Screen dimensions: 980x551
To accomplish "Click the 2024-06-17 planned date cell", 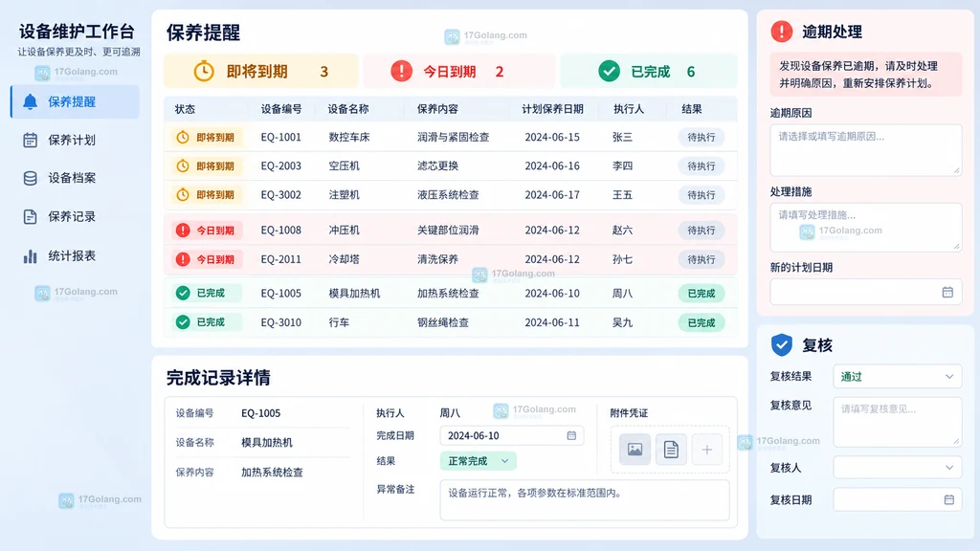I will pyautogui.click(x=552, y=194).
